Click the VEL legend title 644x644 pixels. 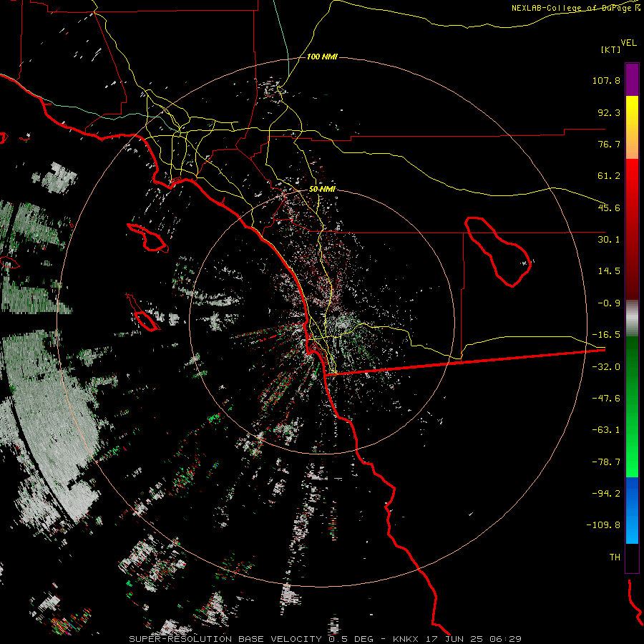[x=628, y=42]
